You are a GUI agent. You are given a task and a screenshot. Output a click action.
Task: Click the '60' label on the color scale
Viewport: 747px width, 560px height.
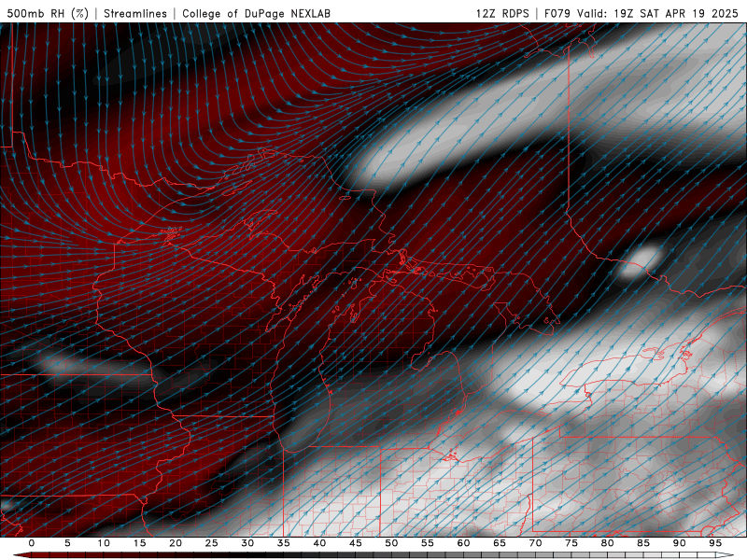click(x=463, y=543)
